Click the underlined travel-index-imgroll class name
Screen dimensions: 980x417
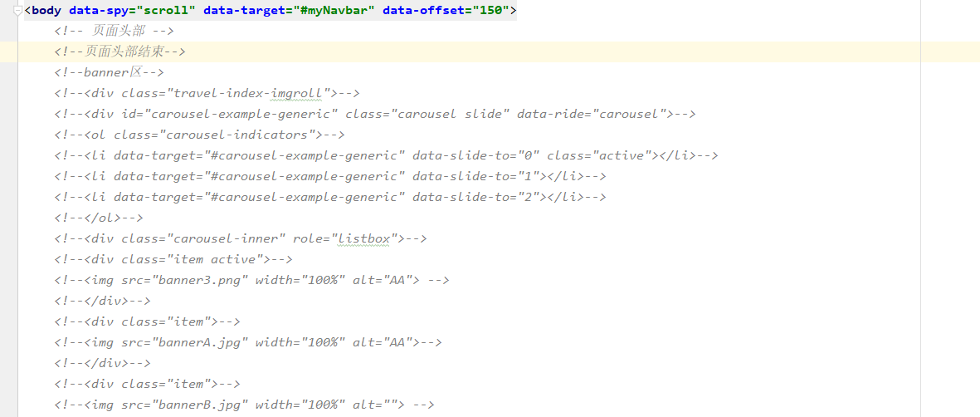pyautogui.click(x=246, y=93)
